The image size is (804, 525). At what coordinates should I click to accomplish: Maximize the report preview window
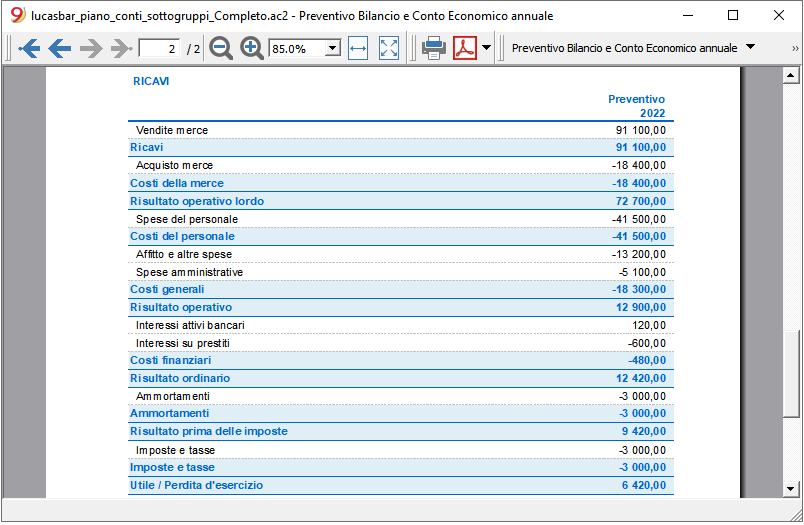[x=733, y=15]
